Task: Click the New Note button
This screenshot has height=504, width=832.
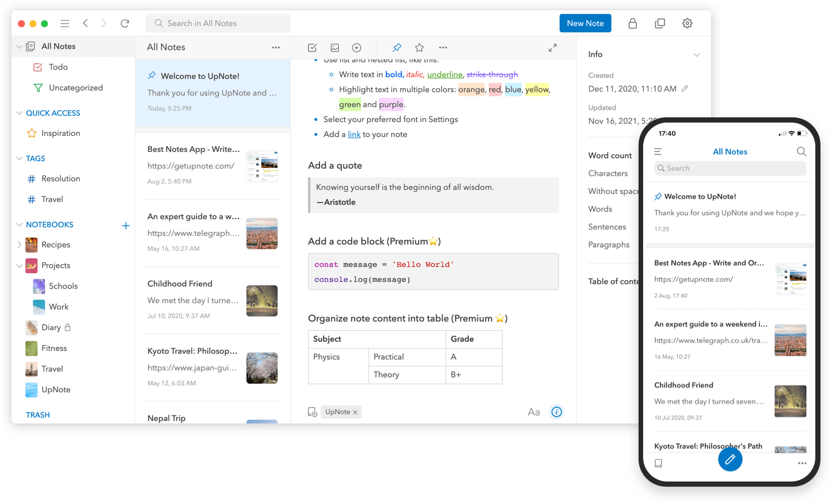Action: pyautogui.click(x=585, y=24)
